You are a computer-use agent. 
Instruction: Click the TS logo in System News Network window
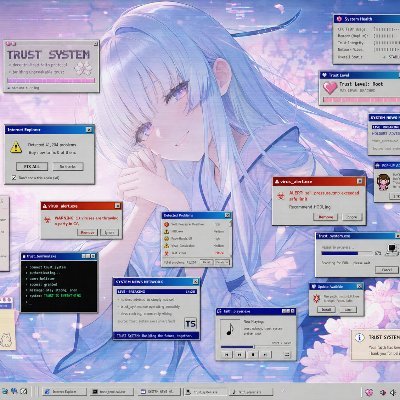pos(190,323)
